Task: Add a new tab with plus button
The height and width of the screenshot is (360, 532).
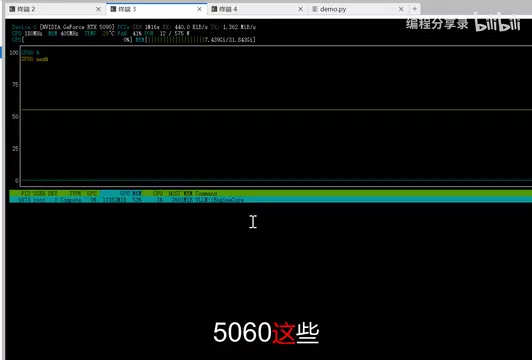Action: [x=414, y=9]
